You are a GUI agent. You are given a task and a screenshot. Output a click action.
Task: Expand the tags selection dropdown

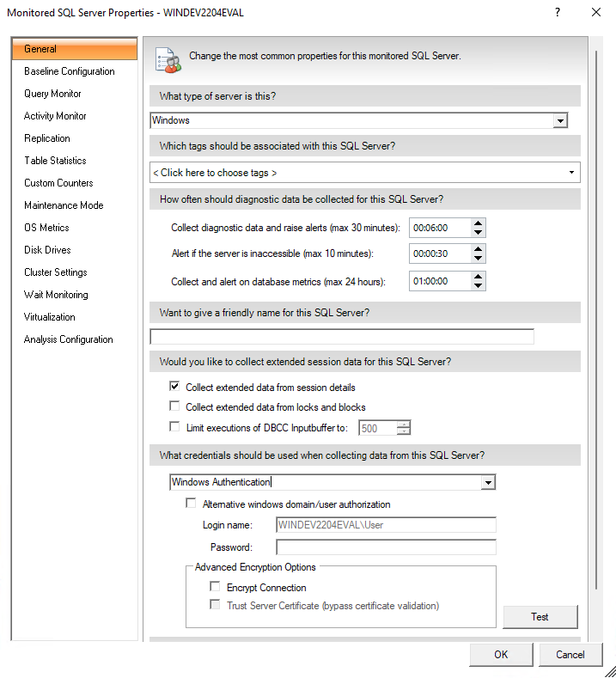click(x=571, y=173)
